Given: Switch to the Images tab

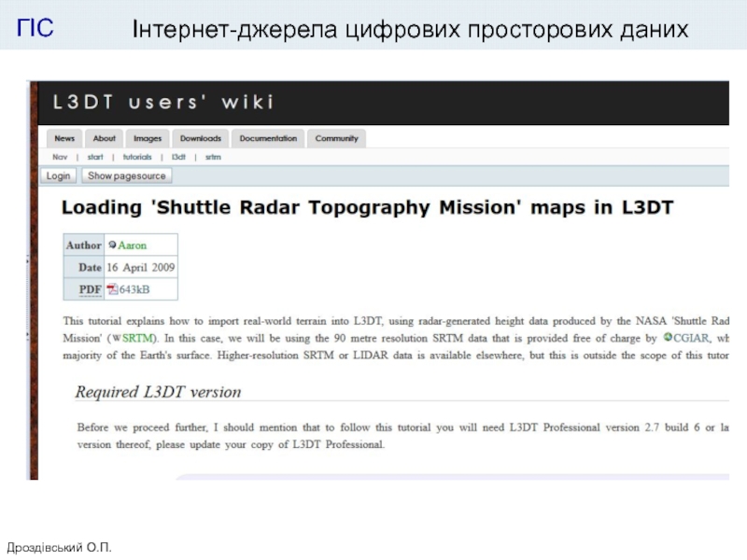Looking at the screenshot, I should 148,138.
